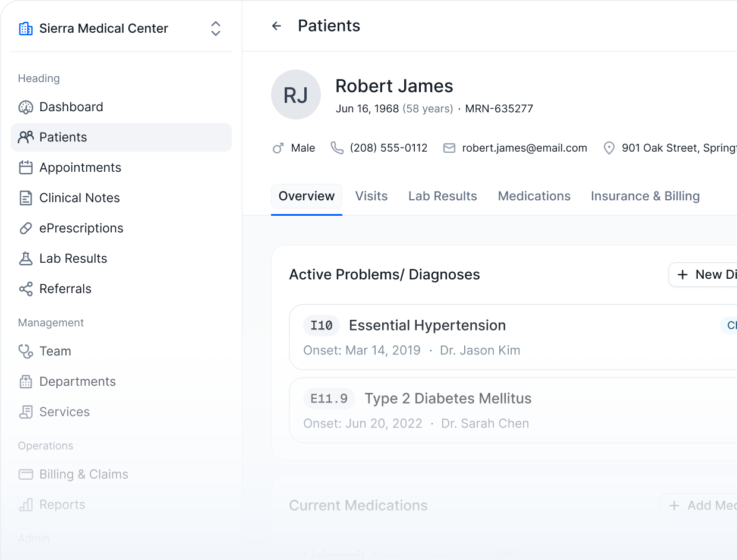
Task: Click the Departments building icon
Action: point(26,382)
